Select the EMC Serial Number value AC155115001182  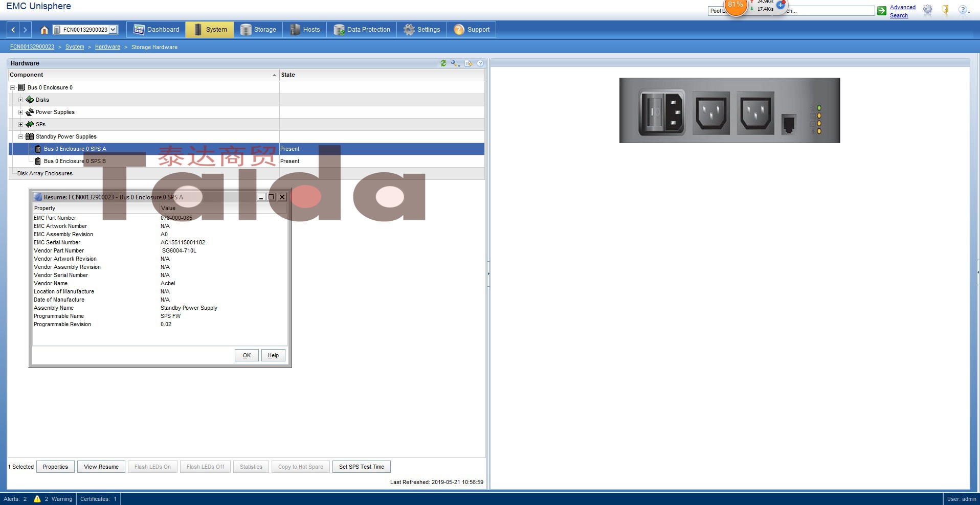183,243
